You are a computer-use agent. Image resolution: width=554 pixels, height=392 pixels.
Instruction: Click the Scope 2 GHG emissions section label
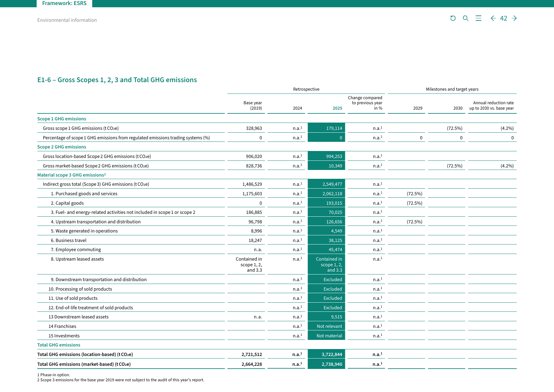[62, 147]
